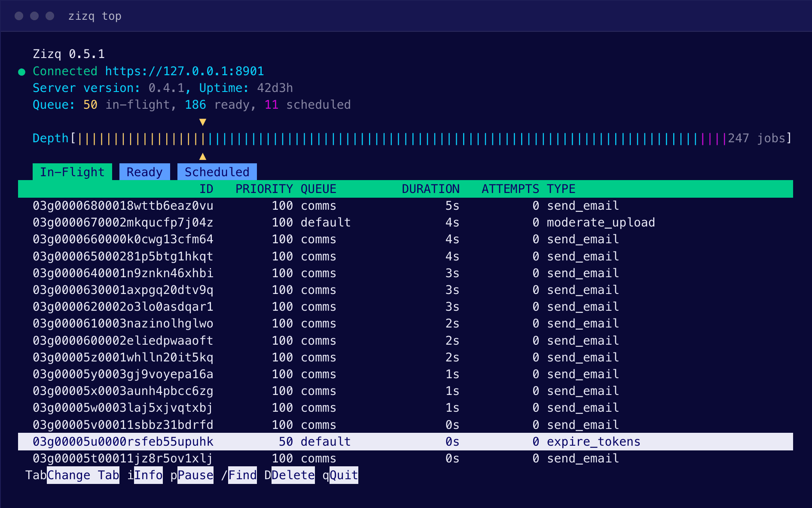Select job 03g0000640001n9znkn46xhbi
The height and width of the screenshot is (508, 812).
click(406, 273)
